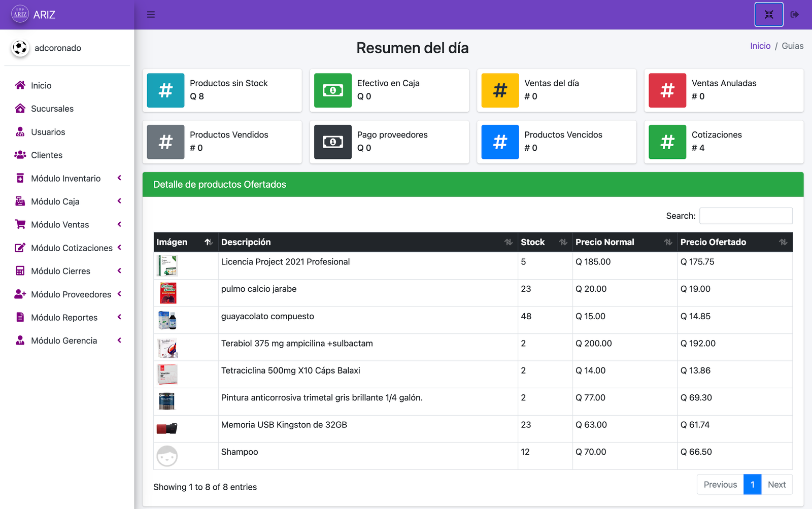Expand the Módulo Cierres chevron
The width and height of the screenshot is (812, 509).
click(x=119, y=271)
